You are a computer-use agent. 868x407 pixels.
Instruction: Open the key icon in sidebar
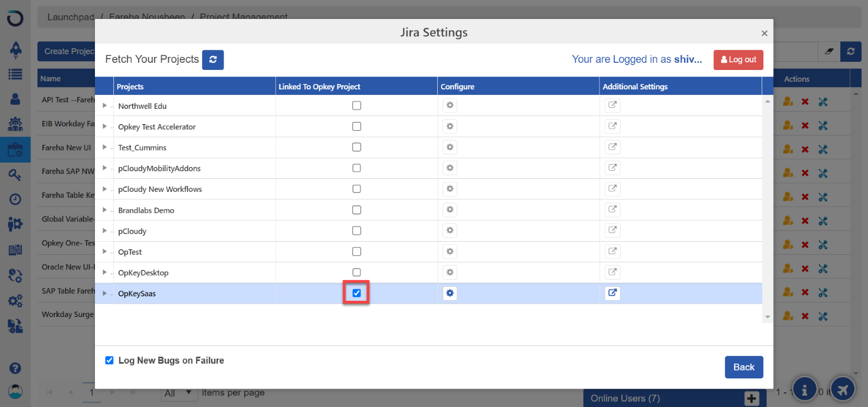(15, 175)
